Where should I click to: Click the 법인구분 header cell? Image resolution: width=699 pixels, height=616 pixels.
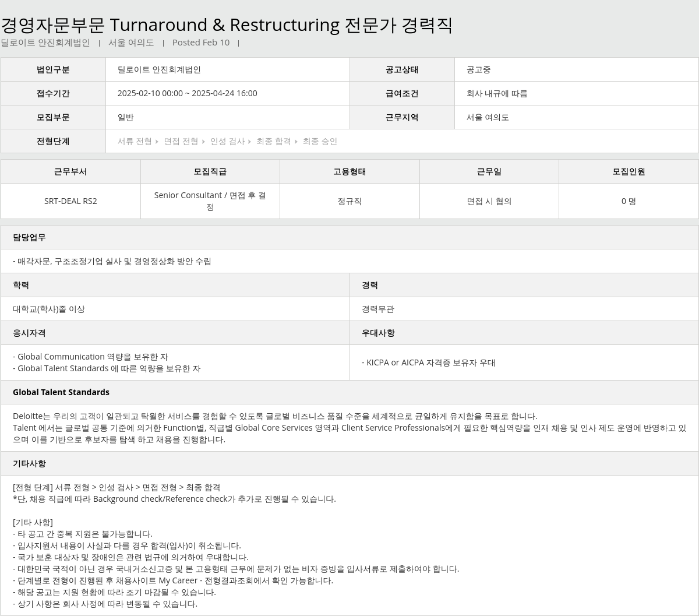[53, 69]
